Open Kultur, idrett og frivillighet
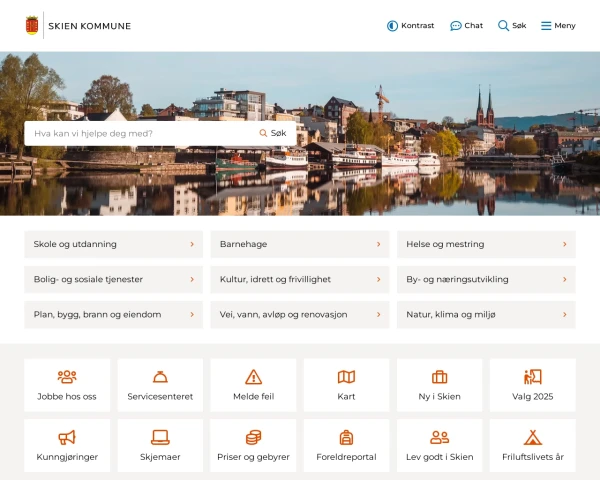 [299, 279]
